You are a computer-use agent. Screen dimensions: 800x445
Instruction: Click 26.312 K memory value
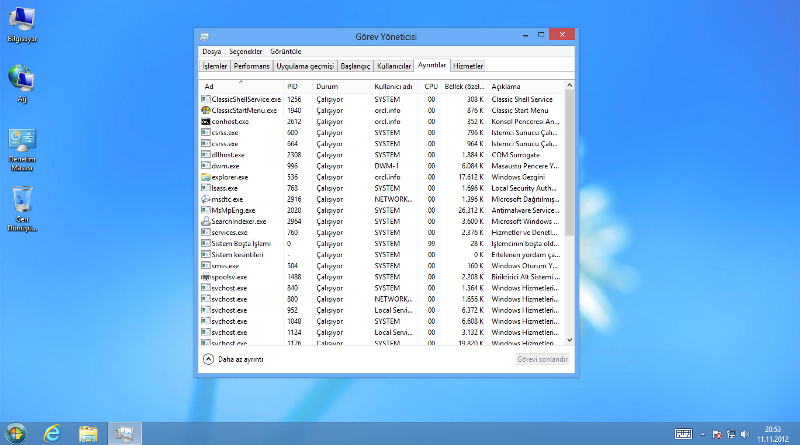(470, 210)
